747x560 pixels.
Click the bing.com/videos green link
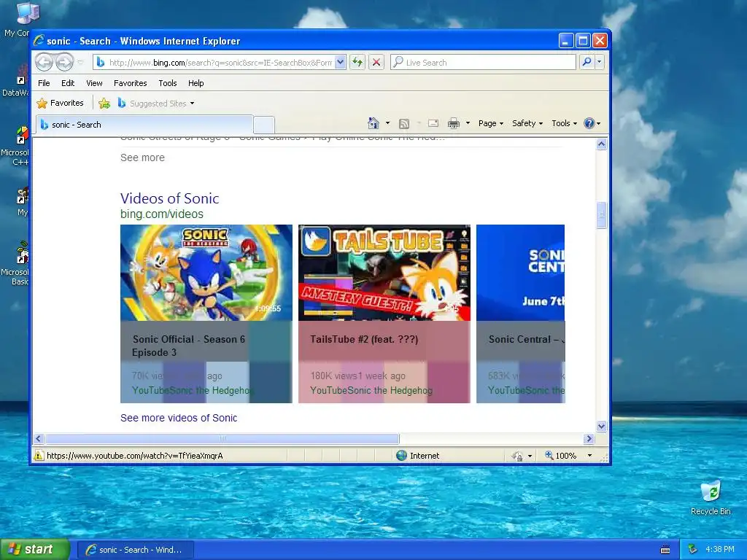tap(162, 214)
